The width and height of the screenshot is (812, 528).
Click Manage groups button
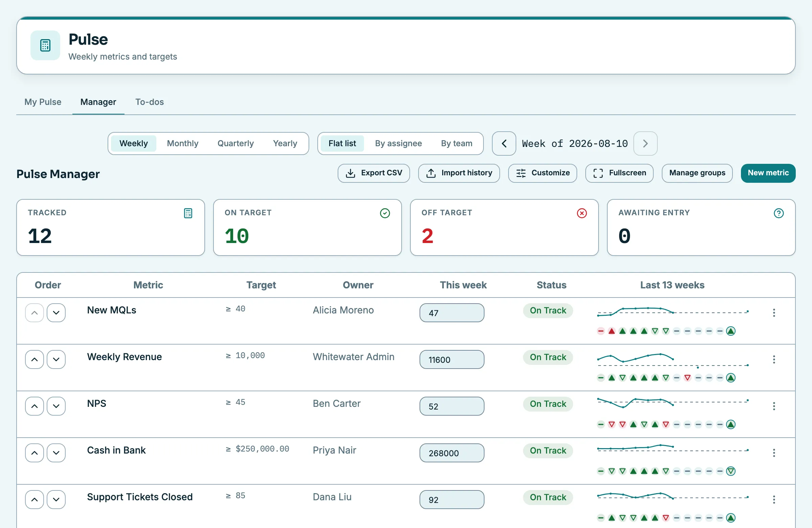[x=697, y=173]
